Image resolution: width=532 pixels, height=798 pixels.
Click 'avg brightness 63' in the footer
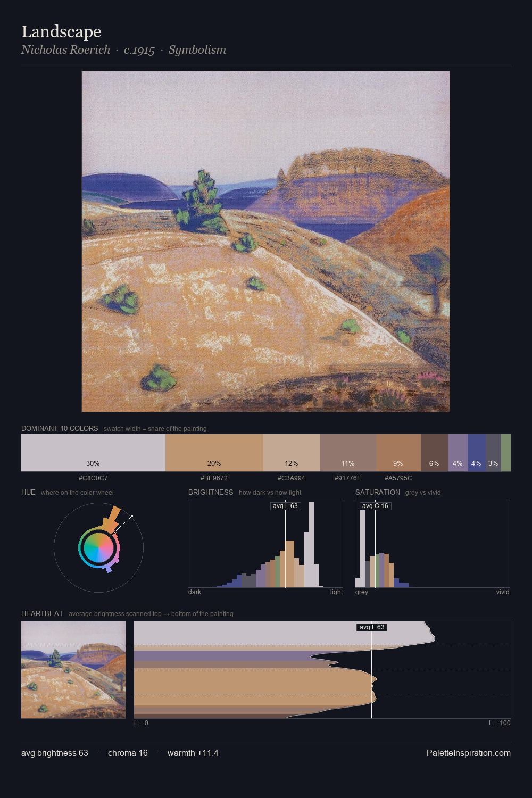[x=55, y=753]
